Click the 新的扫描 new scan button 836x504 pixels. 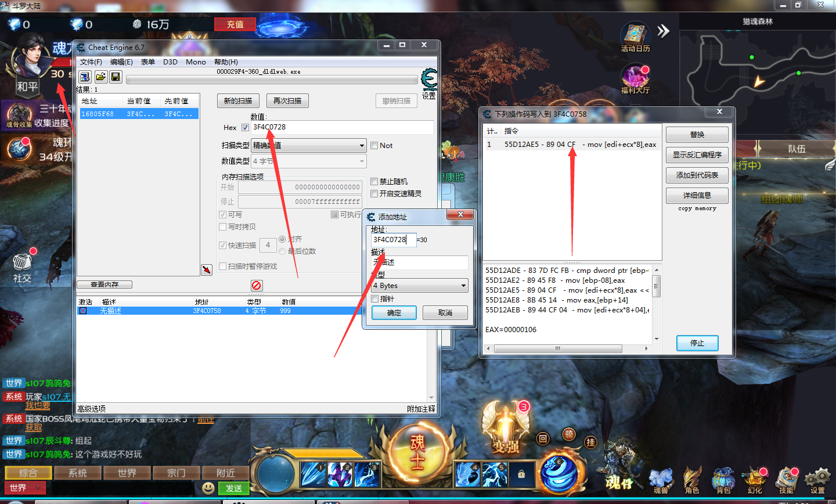[238, 101]
